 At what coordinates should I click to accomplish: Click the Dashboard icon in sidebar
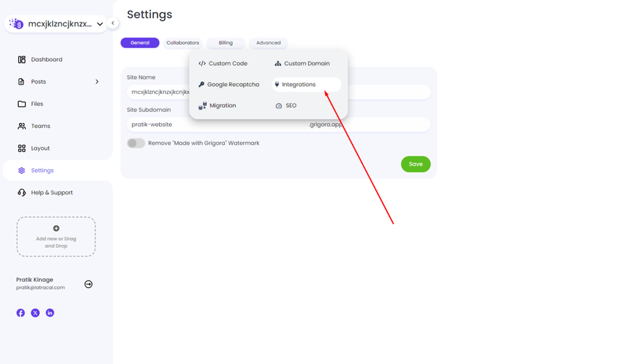pyautogui.click(x=22, y=60)
